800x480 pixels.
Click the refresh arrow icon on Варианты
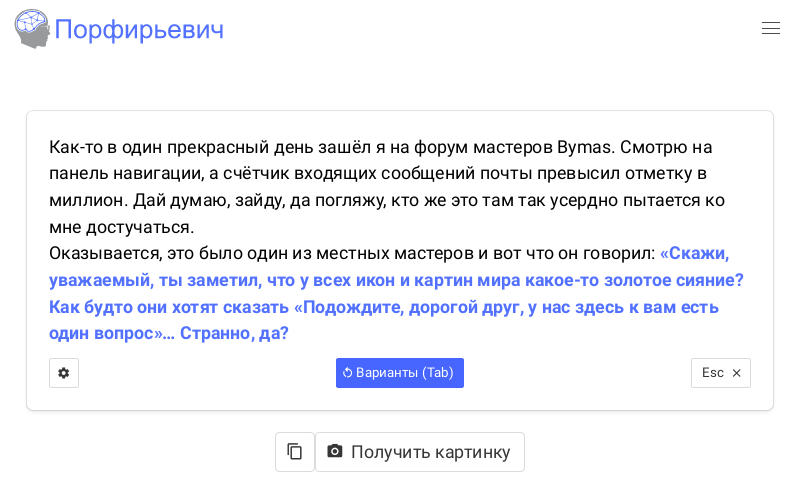(347, 373)
